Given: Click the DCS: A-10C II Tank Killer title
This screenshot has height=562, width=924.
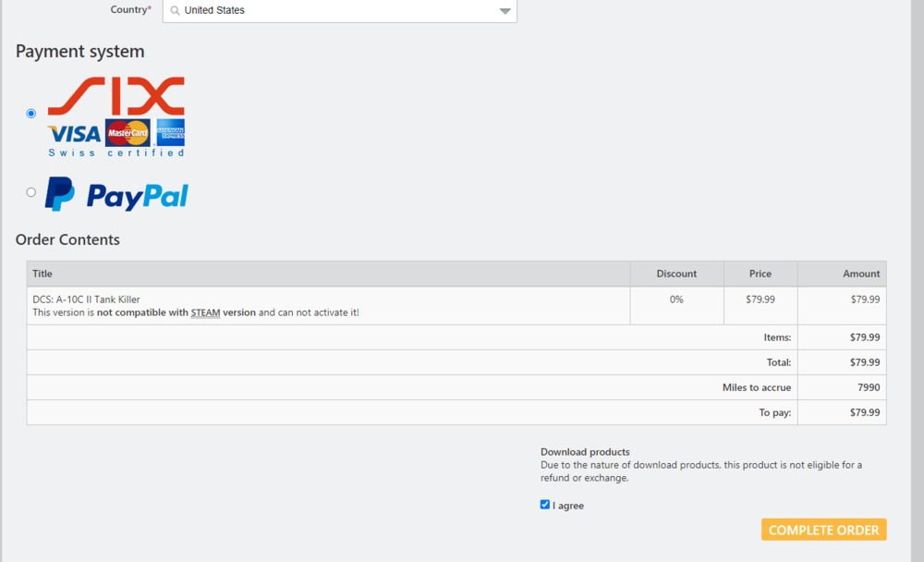Looking at the screenshot, I should [x=86, y=299].
